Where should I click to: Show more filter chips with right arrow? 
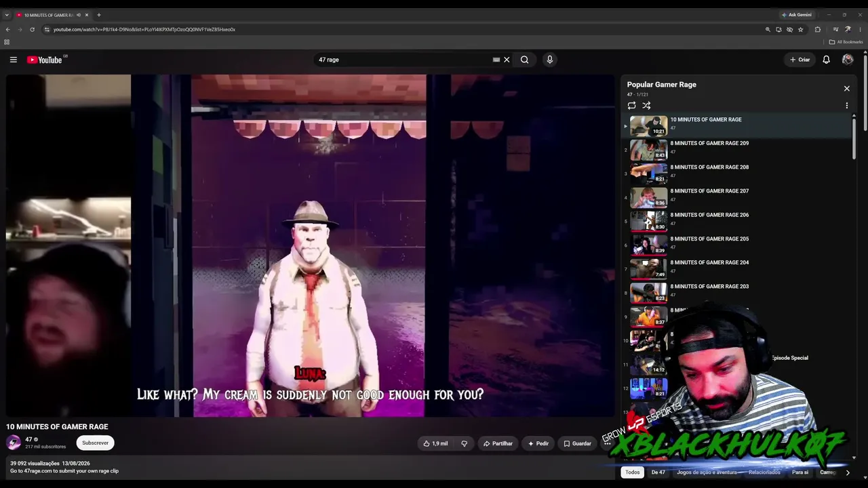pyautogui.click(x=847, y=472)
